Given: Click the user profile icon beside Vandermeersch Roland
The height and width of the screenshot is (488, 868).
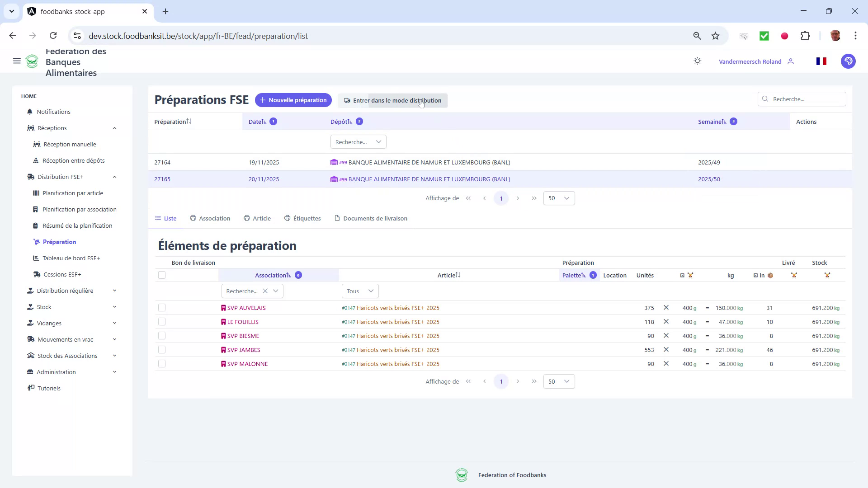Looking at the screenshot, I should tap(791, 61).
